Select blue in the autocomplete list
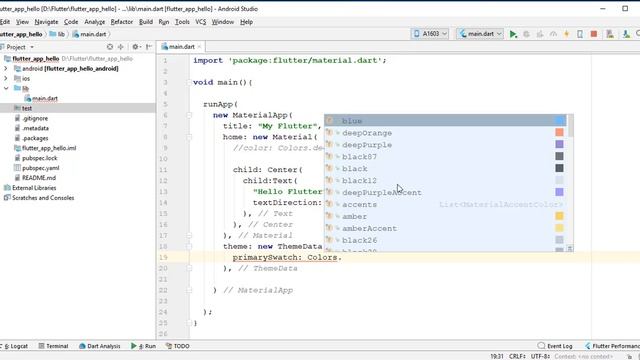The width and height of the screenshot is (640, 360). [445, 121]
